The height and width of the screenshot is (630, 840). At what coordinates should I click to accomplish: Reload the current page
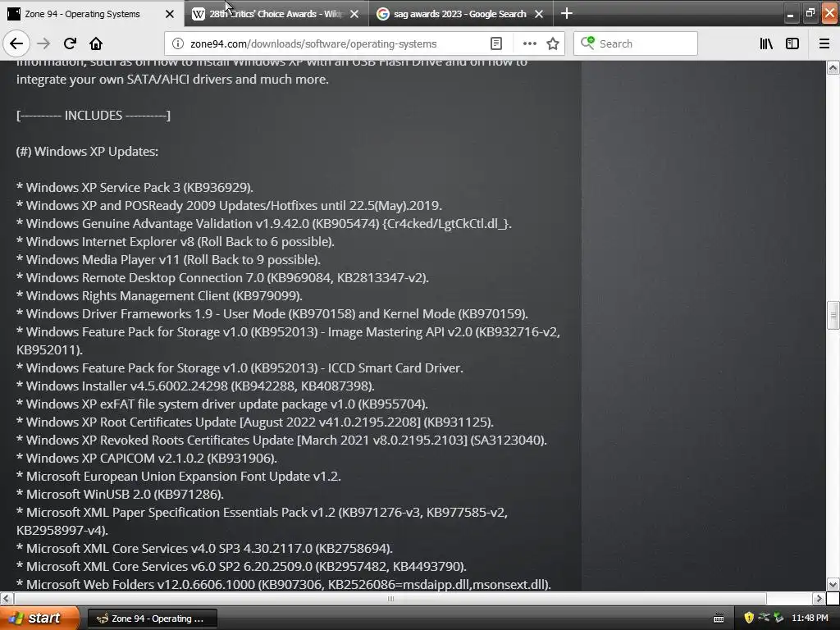[x=70, y=43]
